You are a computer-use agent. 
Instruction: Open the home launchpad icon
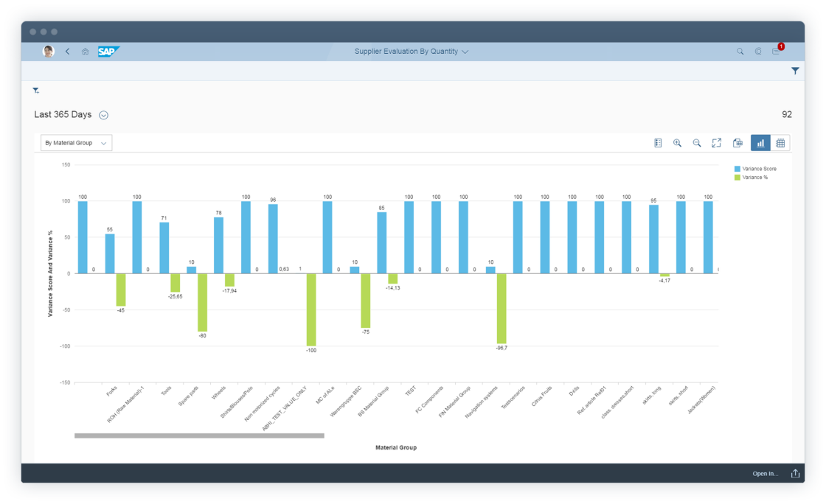coord(85,52)
